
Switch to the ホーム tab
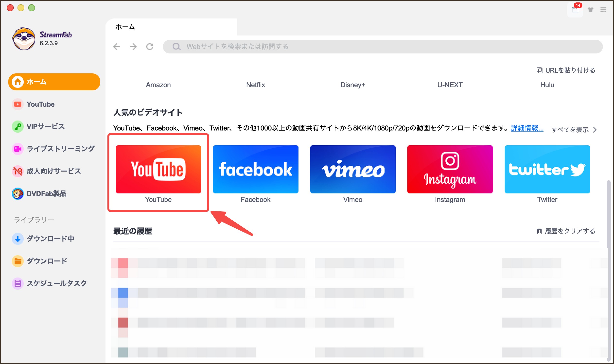coord(172,27)
